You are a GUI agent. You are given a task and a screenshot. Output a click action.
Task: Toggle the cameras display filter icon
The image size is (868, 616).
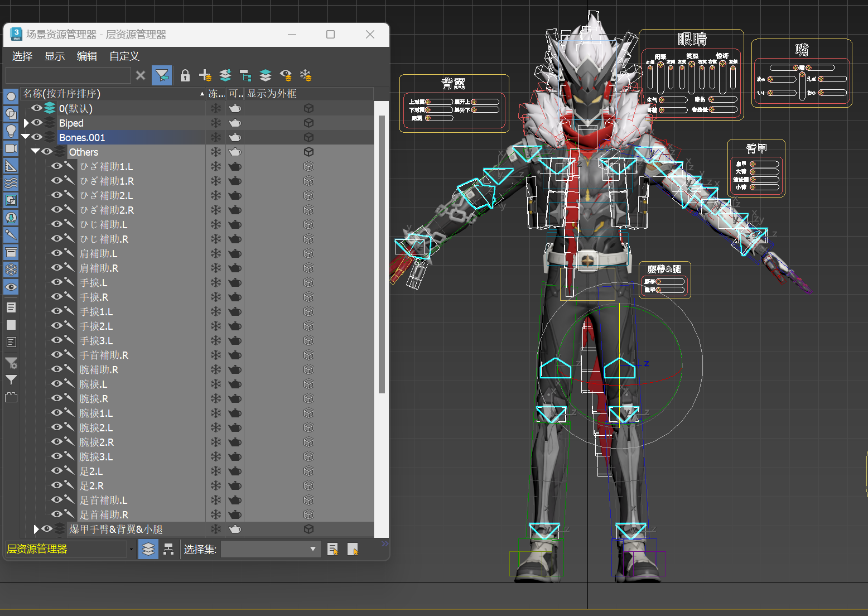pyautogui.click(x=11, y=148)
